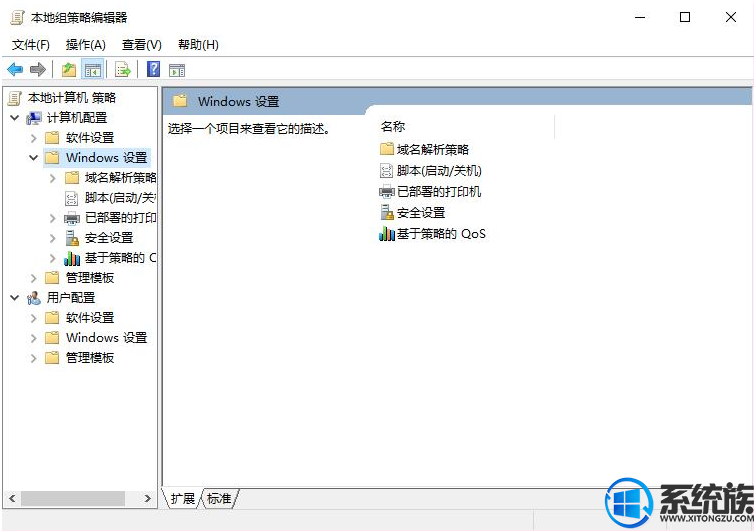Collapse the selected Windows 设置 node
This screenshot has height=531, width=754.
point(33,158)
